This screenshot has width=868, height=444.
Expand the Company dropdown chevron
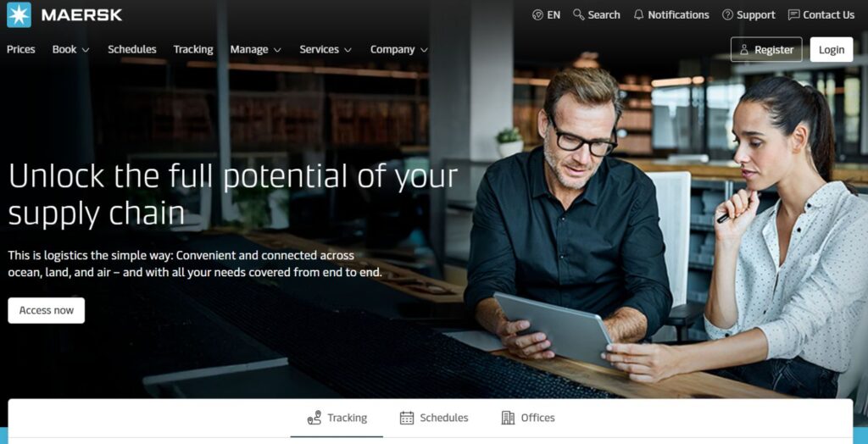pyautogui.click(x=424, y=50)
